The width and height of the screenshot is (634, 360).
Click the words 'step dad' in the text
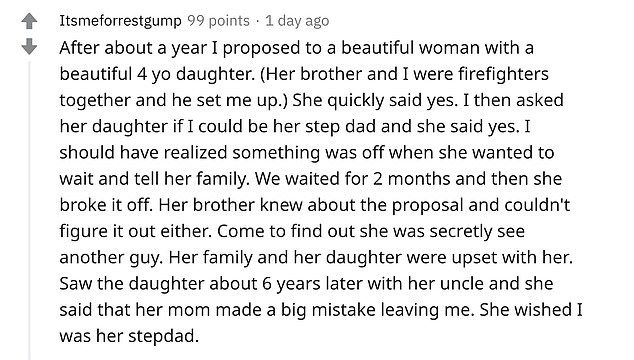(x=340, y=127)
